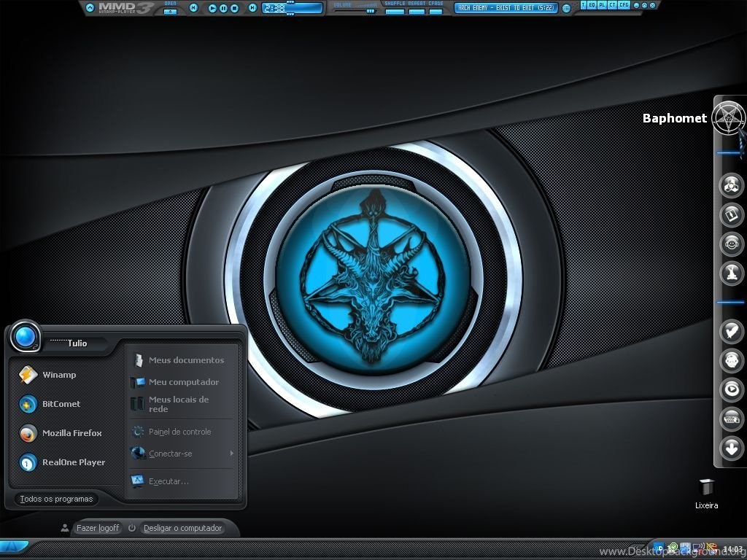Click the Start button on the taskbar
The width and height of the screenshot is (747, 560).
point(13,546)
